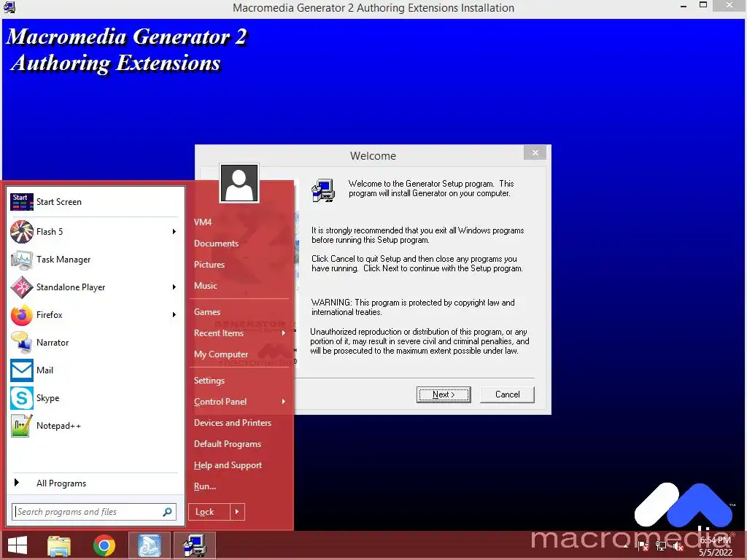Viewport: 747px width, 560px height.
Task: Click the Action Center flag icon
Action: pos(643,545)
